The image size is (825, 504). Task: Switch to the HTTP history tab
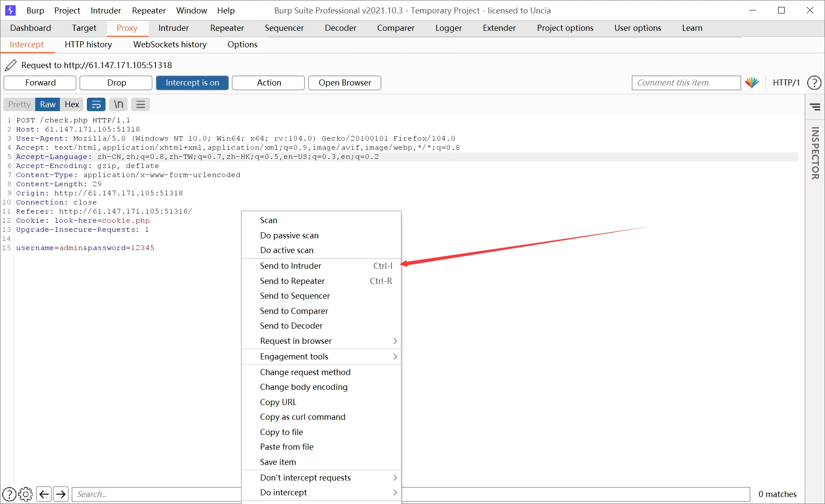tap(88, 44)
